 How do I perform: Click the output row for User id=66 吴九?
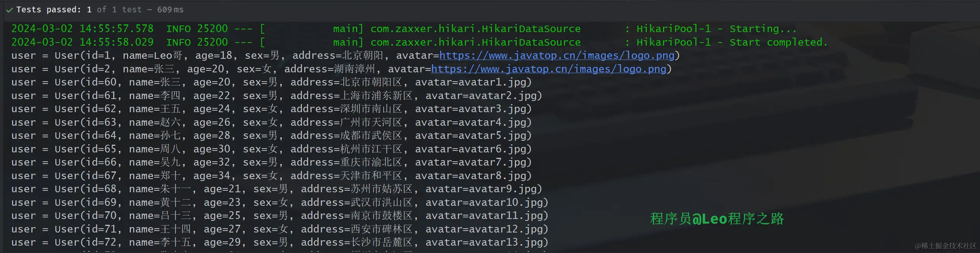point(271,162)
